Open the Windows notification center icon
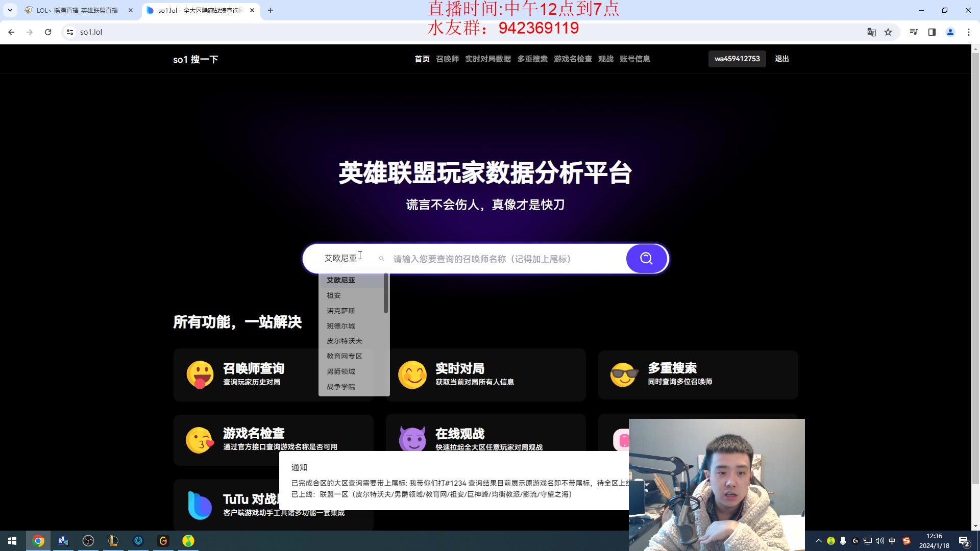 [964, 541]
